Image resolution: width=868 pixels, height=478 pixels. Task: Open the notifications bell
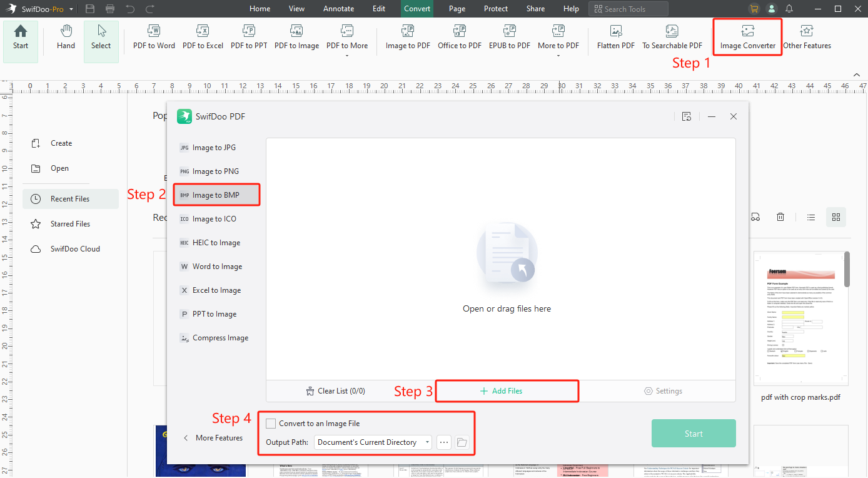tap(789, 9)
